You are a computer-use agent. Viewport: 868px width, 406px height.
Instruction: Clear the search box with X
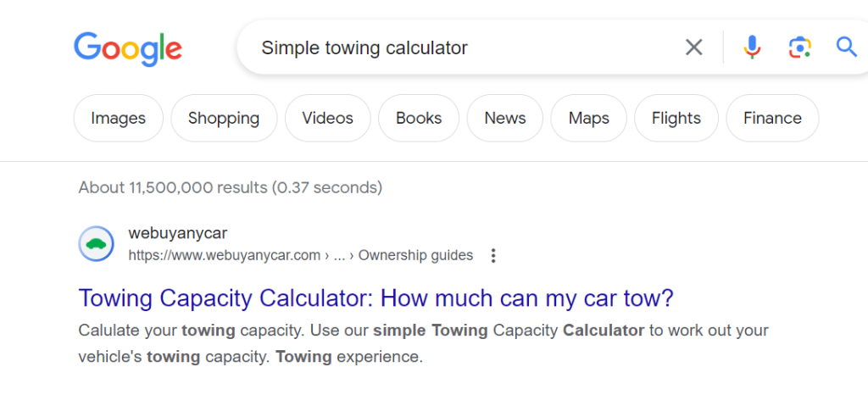point(693,47)
